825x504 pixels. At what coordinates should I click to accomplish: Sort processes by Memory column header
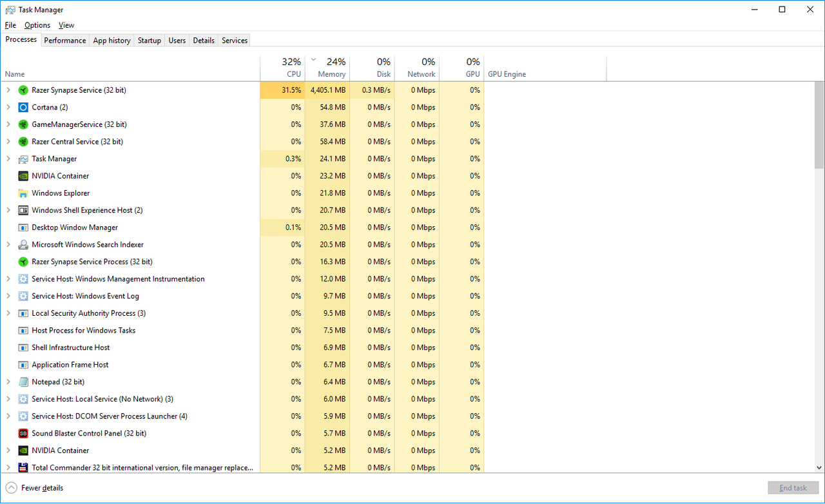pos(327,68)
